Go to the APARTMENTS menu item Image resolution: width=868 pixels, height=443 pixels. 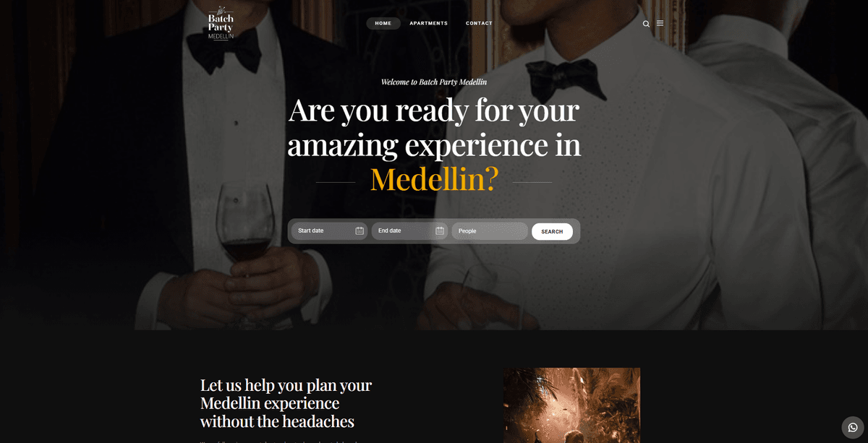[428, 23]
